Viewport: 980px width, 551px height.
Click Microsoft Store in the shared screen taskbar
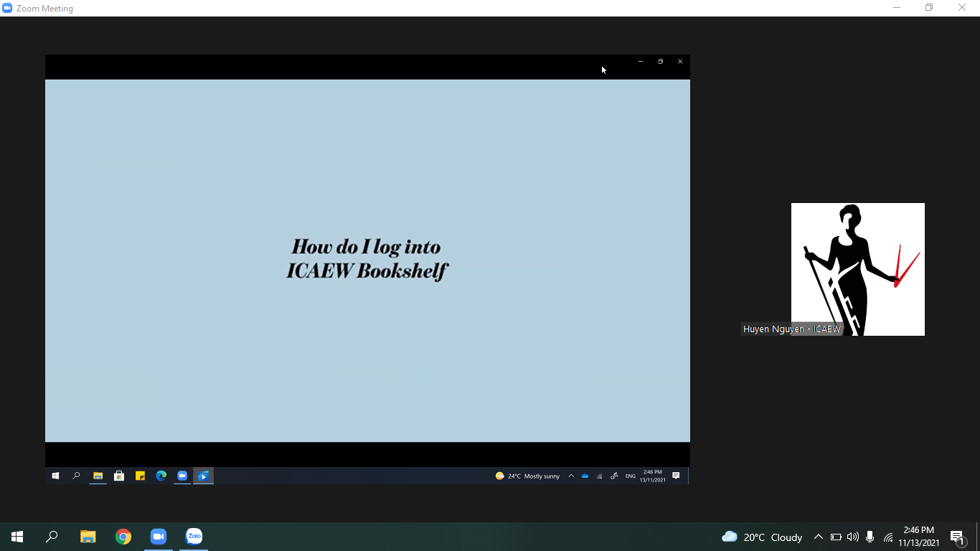(x=119, y=476)
